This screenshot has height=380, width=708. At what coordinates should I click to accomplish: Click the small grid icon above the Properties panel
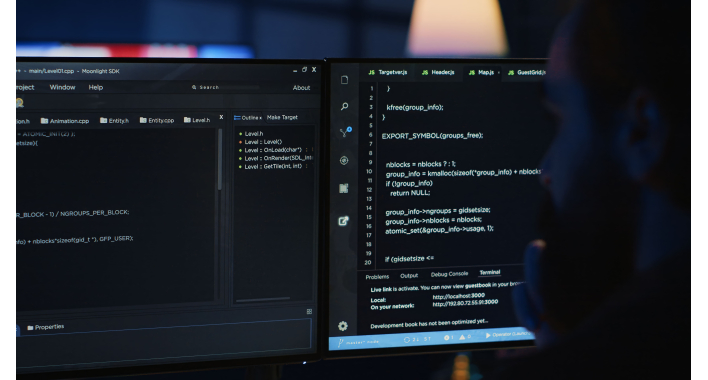click(x=309, y=311)
